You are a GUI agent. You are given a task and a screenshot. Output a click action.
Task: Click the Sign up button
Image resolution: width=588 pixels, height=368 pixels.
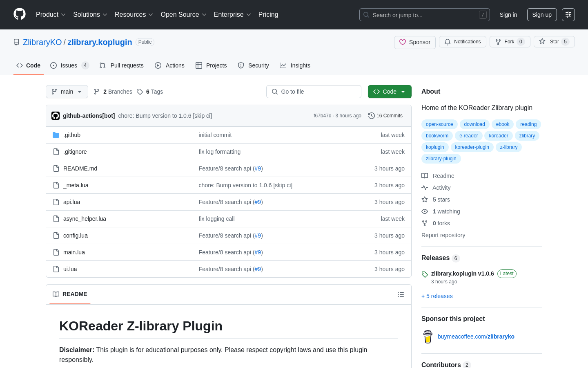coord(542,15)
